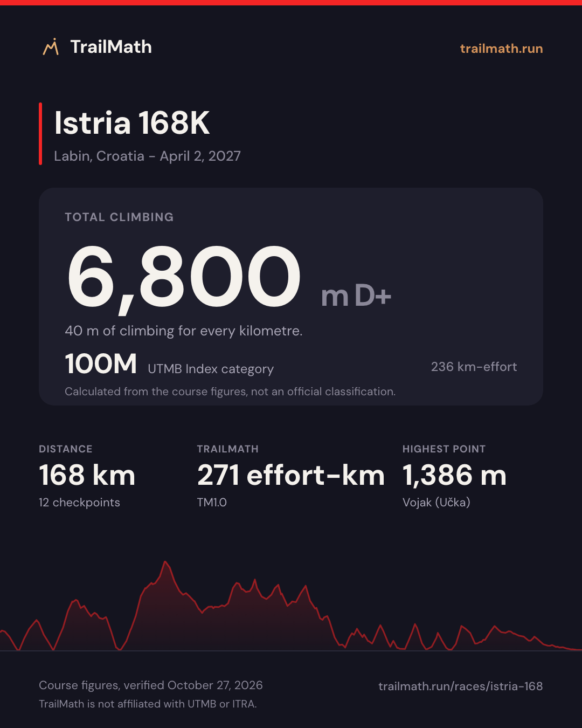This screenshot has height=728, width=582.
Task: Click the 'UTMB Index category' label
Action: point(211,369)
